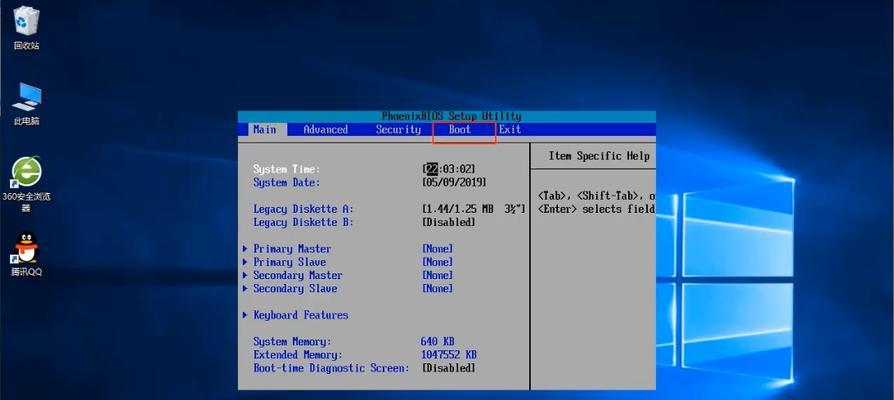Click the 640 KB system memory value
Viewport: 894px width, 400px height.
pos(437,342)
